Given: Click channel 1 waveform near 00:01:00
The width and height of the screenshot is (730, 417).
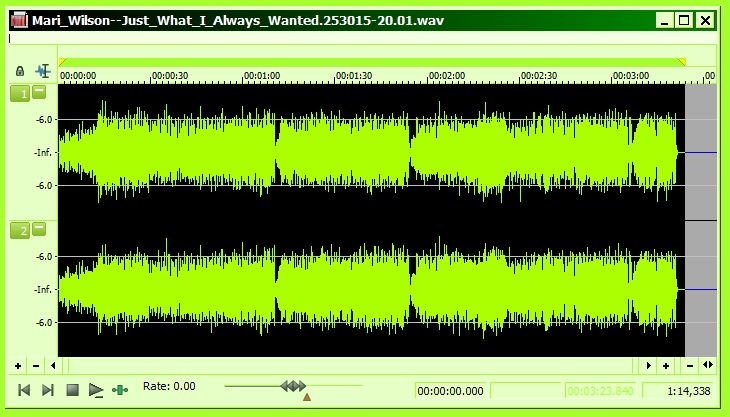Looking at the screenshot, I should click(244, 153).
